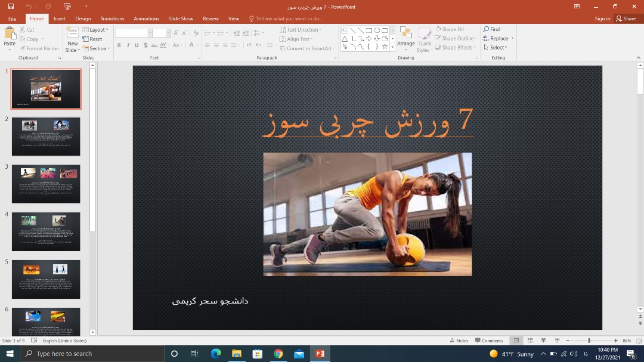Expand the Select dropdown in Editing group
644x362 pixels.
point(496,48)
